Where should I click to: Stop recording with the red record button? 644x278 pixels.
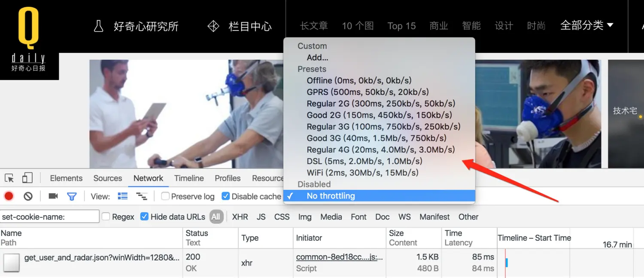(x=9, y=196)
